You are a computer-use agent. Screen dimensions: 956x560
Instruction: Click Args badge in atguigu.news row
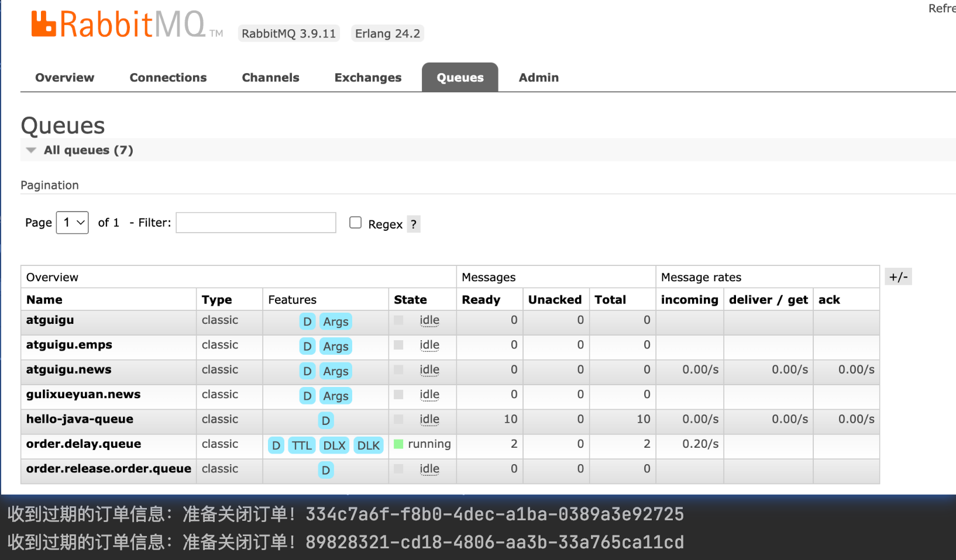click(x=336, y=371)
